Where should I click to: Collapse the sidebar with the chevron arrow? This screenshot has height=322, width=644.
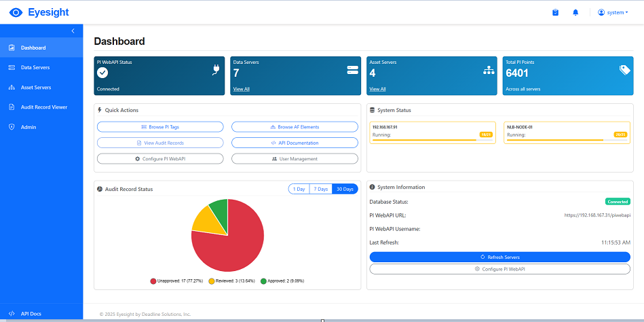pos(73,31)
